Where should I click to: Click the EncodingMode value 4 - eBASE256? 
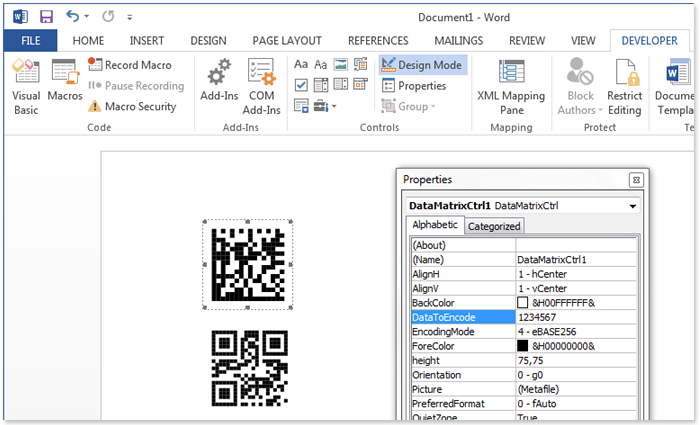(x=576, y=331)
